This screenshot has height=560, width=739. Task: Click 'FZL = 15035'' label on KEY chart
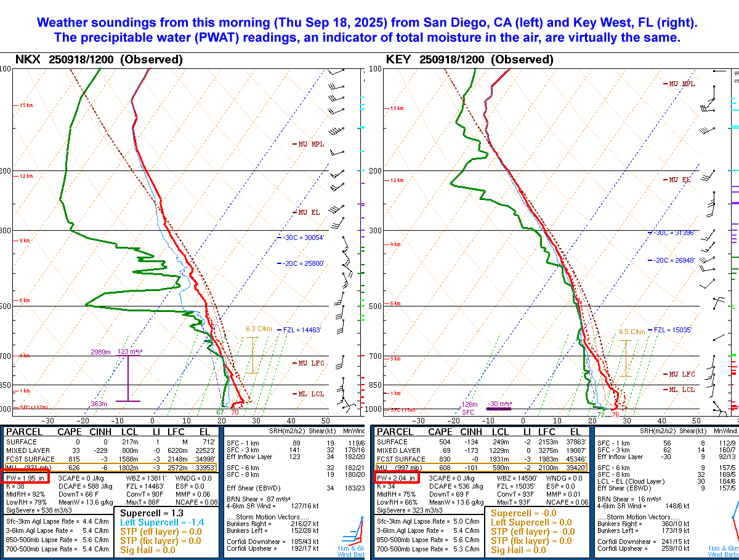click(x=673, y=330)
